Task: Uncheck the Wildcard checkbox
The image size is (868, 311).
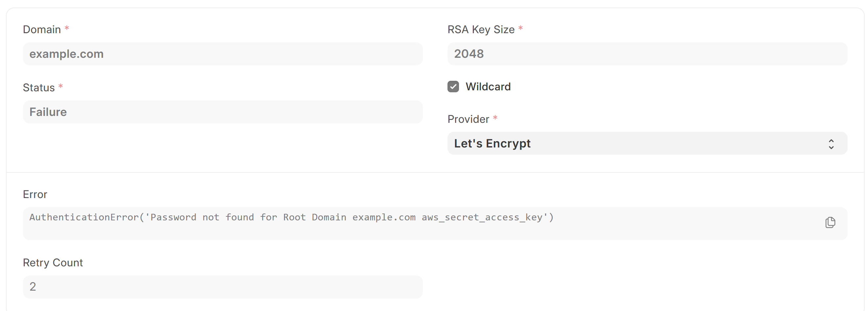Action: 453,86
